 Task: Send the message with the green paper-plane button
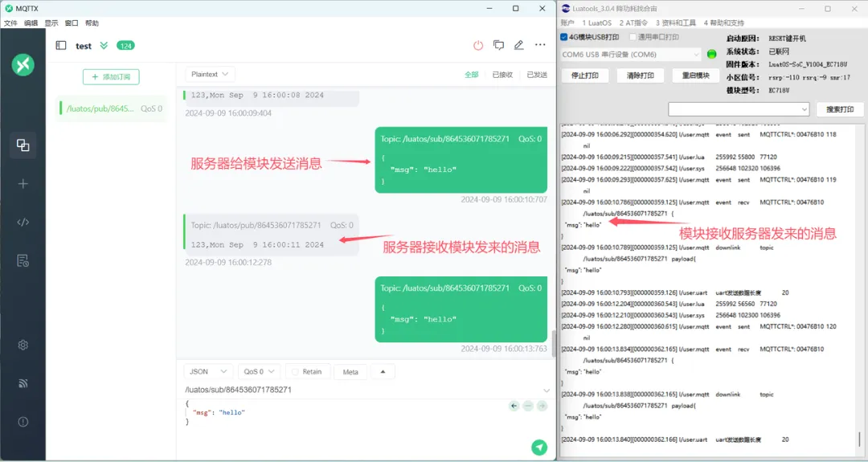539,447
